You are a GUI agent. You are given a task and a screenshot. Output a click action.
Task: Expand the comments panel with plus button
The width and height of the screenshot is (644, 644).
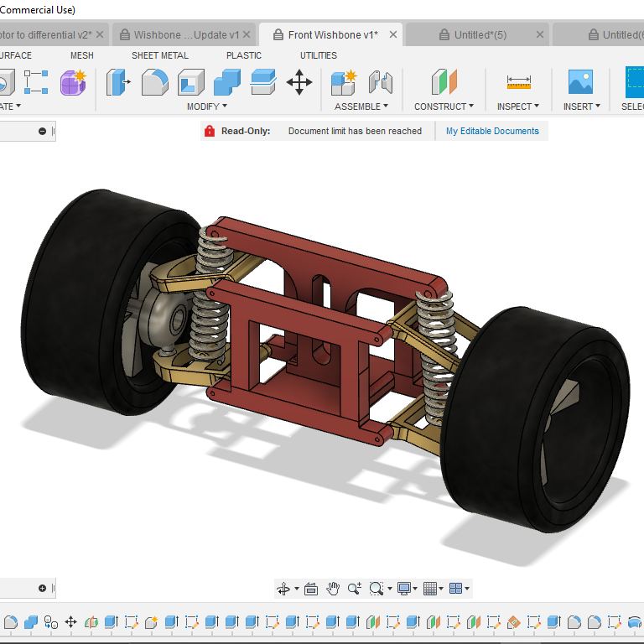(x=42, y=588)
